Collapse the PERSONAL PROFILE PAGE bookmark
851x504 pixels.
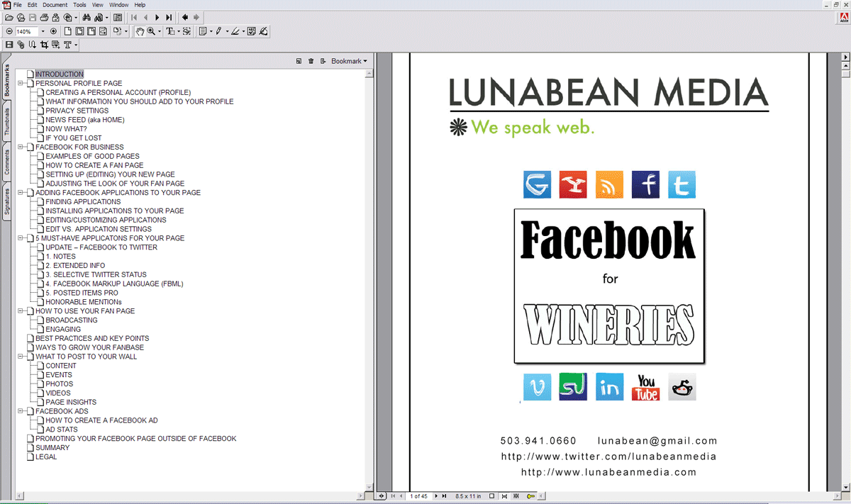pyautogui.click(x=21, y=83)
